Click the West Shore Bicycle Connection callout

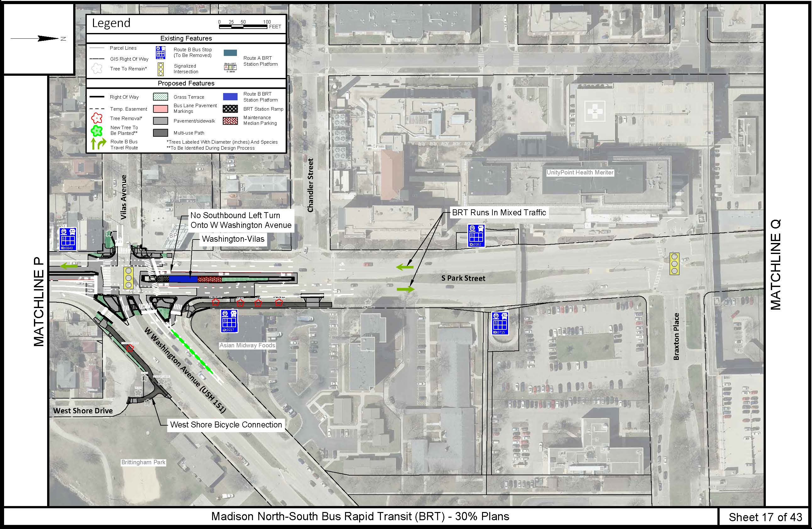tap(226, 425)
